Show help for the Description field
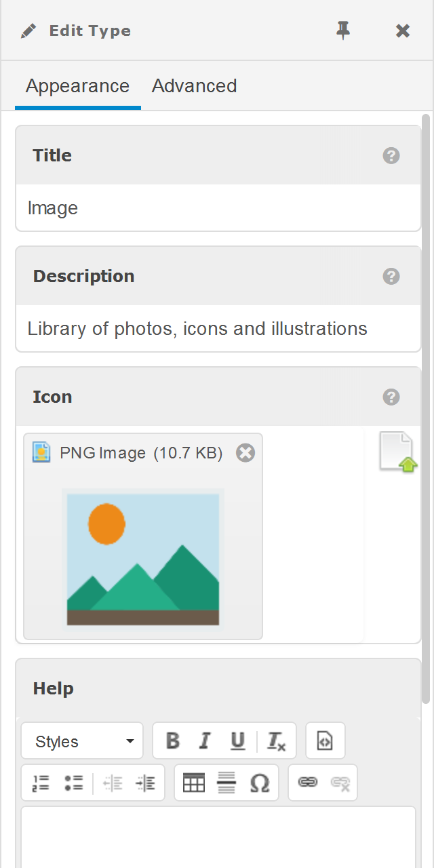The image size is (434, 868). (391, 277)
